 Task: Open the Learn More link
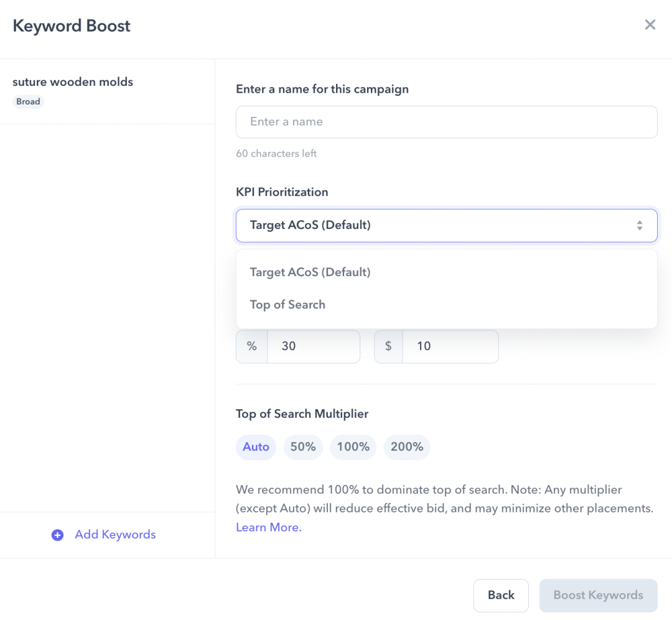coord(268,527)
